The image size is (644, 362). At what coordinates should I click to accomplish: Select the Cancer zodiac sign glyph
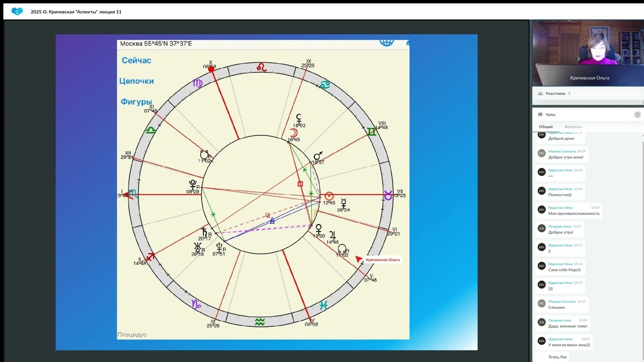[x=325, y=84]
